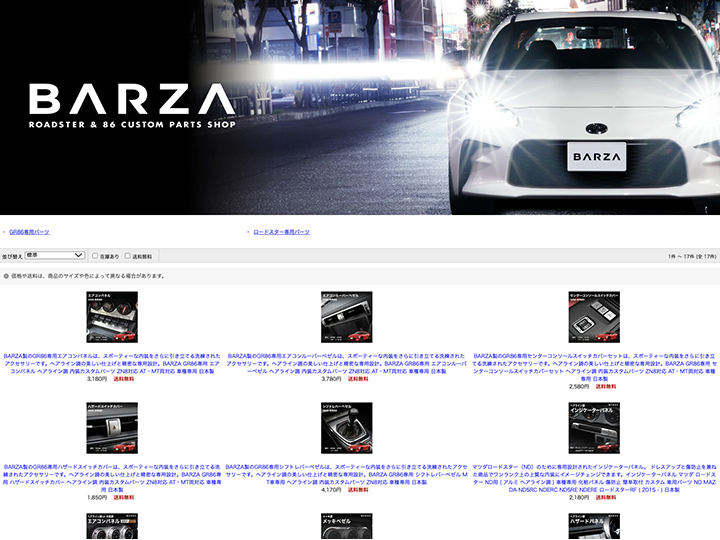Open the センターコンソールスイッチカバーセット description link
The height and width of the screenshot is (540, 720).
coord(594,367)
